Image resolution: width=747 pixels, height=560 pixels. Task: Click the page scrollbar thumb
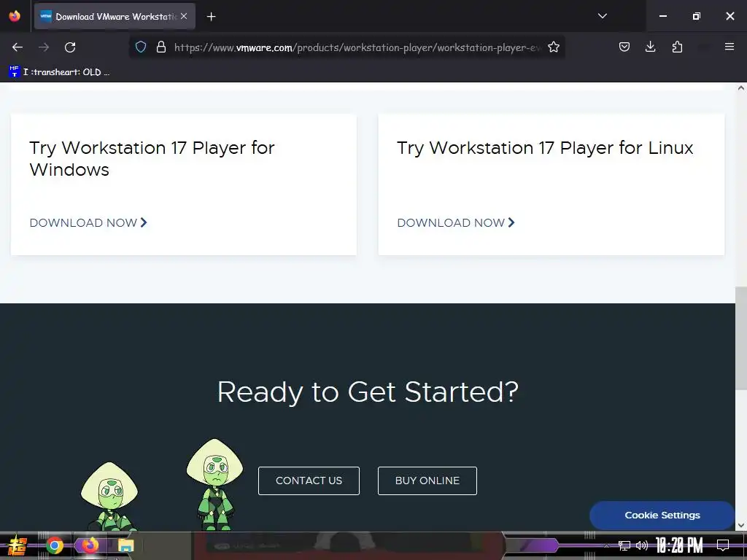[x=741, y=338]
